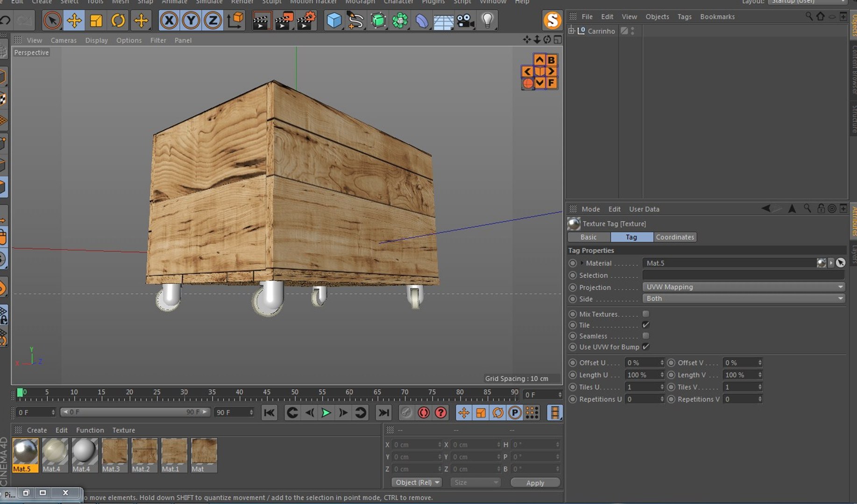Activate the Scale tool
Viewport: 857px width, 504px height.
click(96, 21)
